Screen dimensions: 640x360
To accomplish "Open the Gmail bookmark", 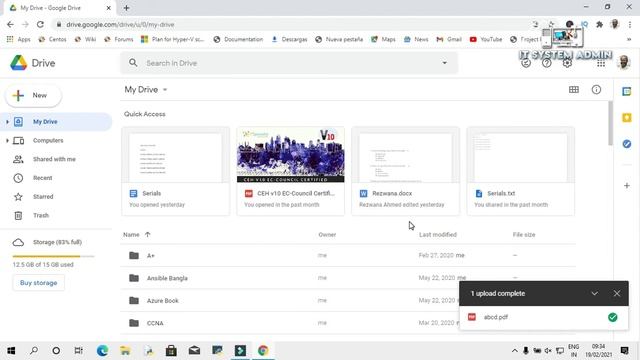I will pyautogui.click(x=449, y=39).
